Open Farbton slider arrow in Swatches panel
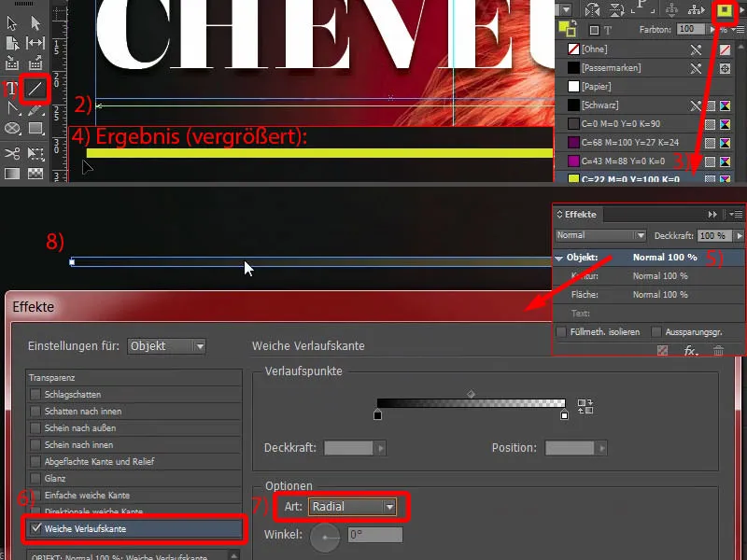Screen dimensions: 747x560 point(712,30)
